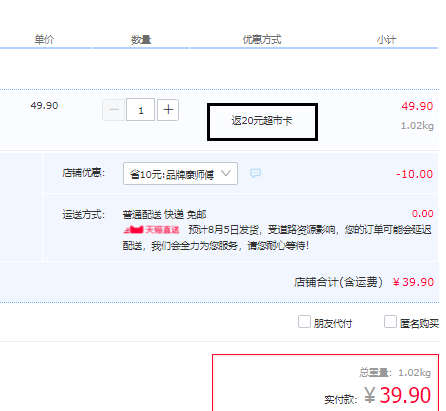
Task: Click the 普通配送 快递 免邮 shipping text
Action: (x=165, y=214)
